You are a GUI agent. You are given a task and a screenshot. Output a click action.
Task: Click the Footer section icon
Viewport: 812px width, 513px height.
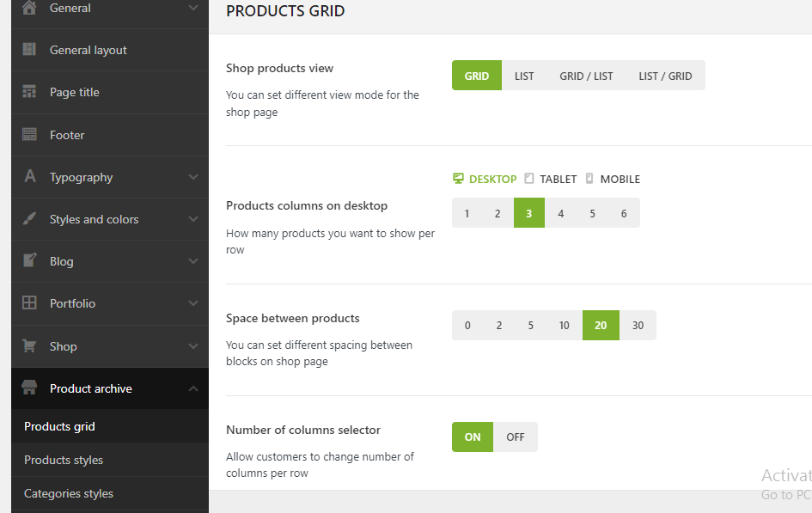[x=29, y=135]
